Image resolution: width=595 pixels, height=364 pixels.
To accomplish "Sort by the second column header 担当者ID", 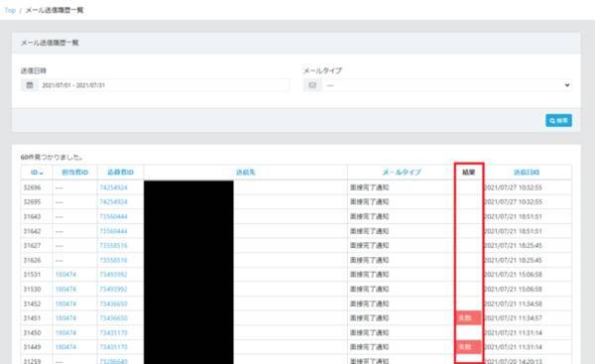I will (74, 173).
